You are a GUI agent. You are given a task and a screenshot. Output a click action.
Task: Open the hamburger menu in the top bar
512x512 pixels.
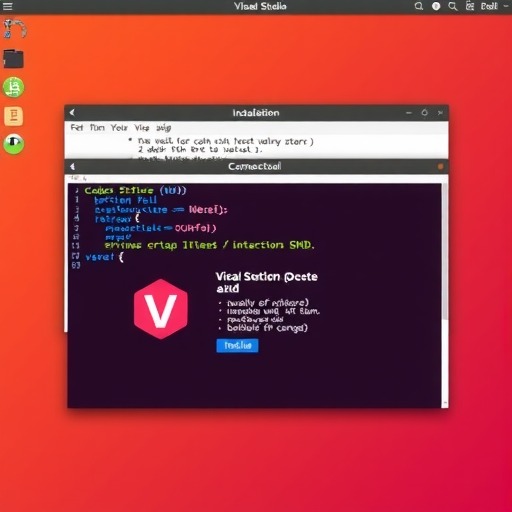point(7,6)
